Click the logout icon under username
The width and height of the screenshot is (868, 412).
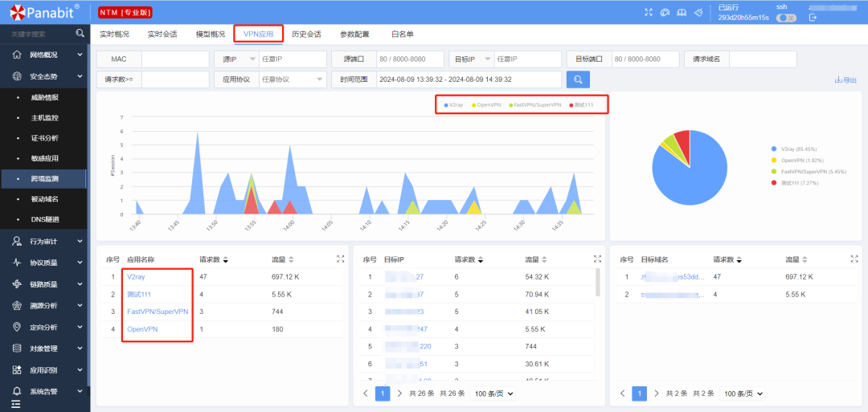813,18
